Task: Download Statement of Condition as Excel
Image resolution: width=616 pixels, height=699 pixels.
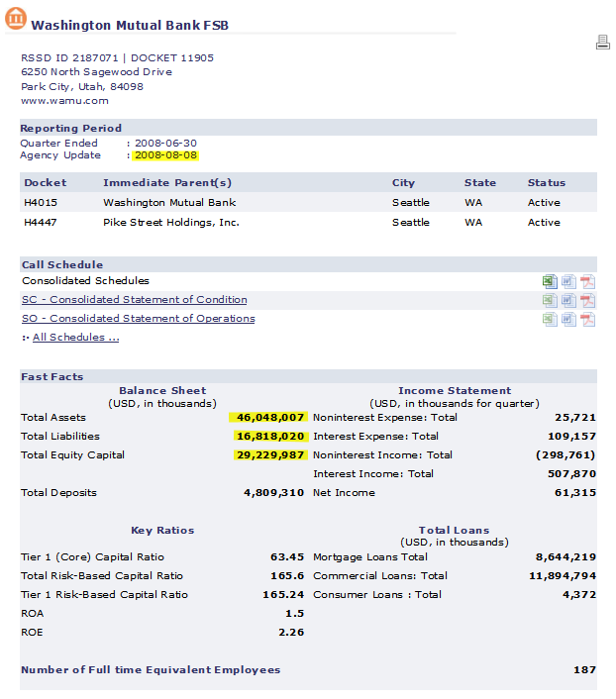Action: (x=550, y=300)
